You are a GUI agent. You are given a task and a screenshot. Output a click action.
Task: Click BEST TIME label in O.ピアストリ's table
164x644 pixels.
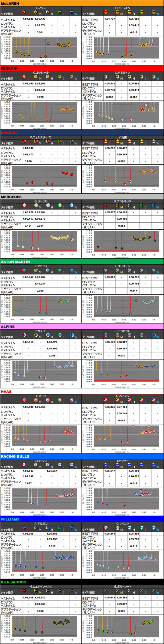[90, 20]
